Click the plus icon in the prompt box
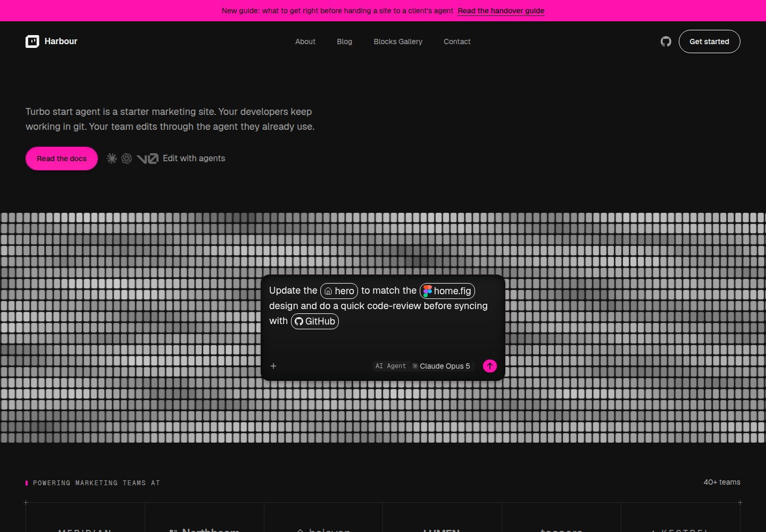This screenshot has height=532, width=766. (273, 366)
